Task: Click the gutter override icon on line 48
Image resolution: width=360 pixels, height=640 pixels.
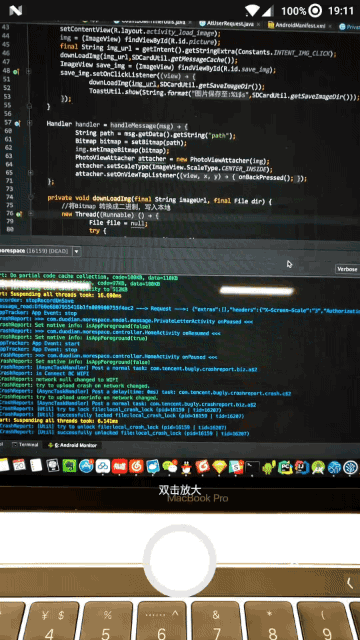Action: coord(16,72)
